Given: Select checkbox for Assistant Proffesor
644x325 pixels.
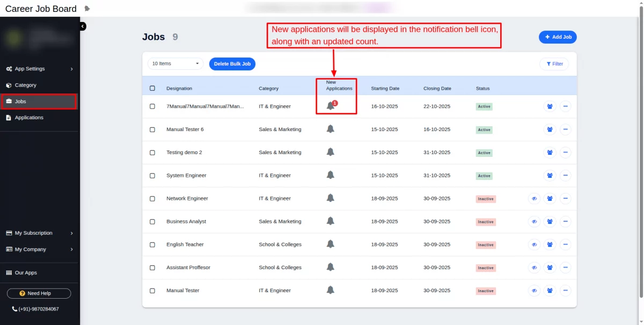Looking at the screenshot, I should point(152,268).
